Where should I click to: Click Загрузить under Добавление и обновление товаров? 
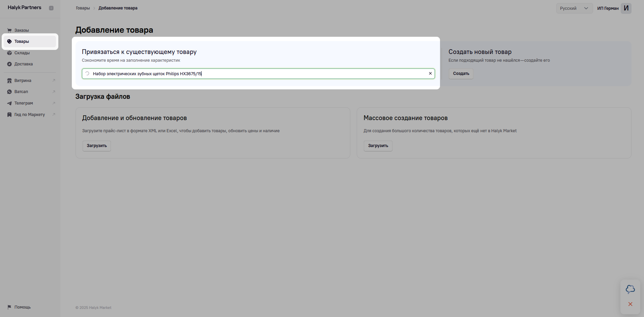click(97, 146)
